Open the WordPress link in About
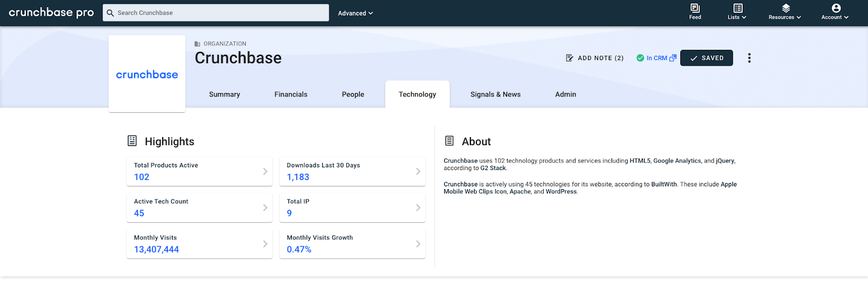This screenshot has width=868, height=285. pos(561,192)
